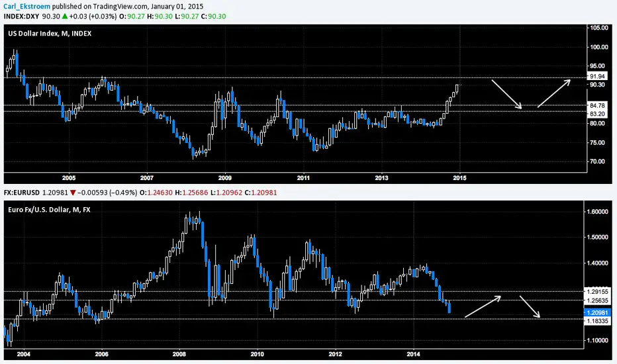This screenshot has width=617, height=364.
Task: Click the blue 1.20981 current price tag
Action: coord(597,312)
